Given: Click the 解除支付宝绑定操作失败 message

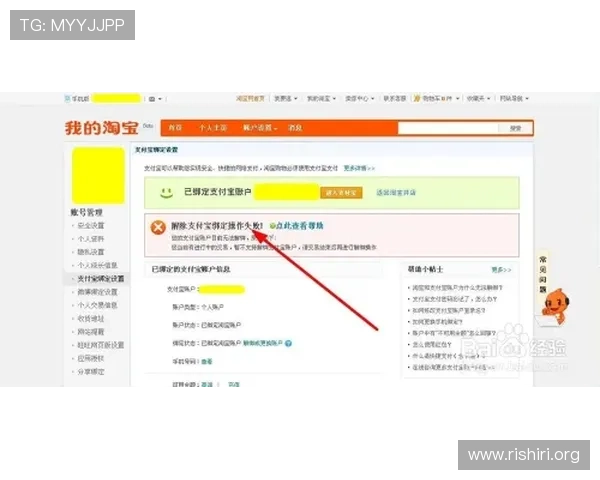Looking at the screenshot, I should pos(217,226).
